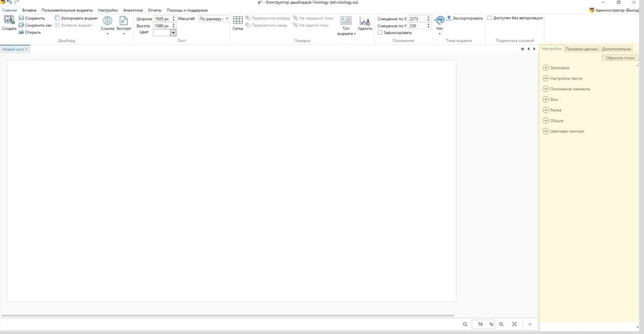This screenshot has height=334, width=644.
Task: Add a new sheet with plus icon
Action: (x=522, y=49)
